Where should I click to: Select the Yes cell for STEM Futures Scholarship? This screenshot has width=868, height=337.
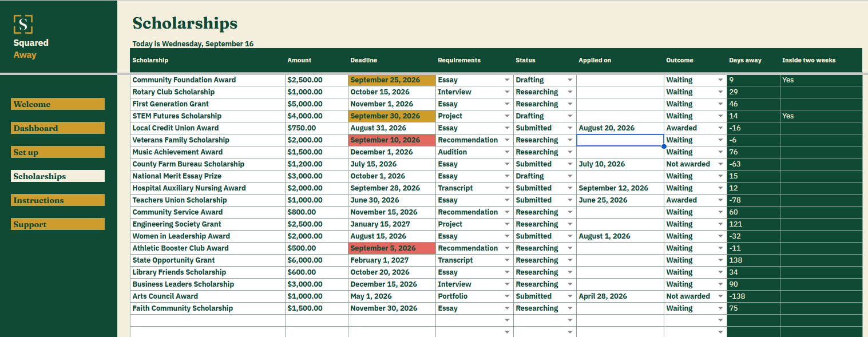click(x=821, y=116)
